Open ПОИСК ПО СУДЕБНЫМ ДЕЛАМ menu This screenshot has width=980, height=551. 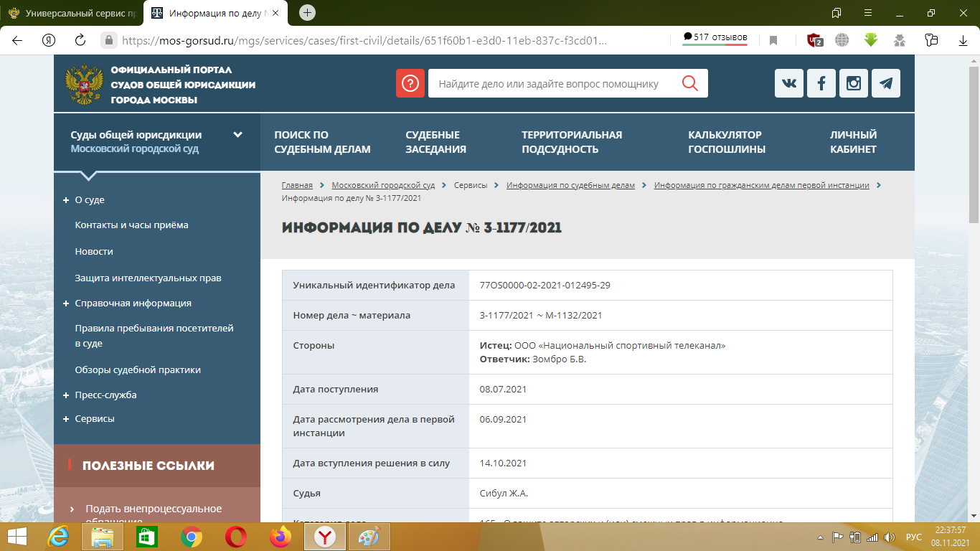click(322, 142)
